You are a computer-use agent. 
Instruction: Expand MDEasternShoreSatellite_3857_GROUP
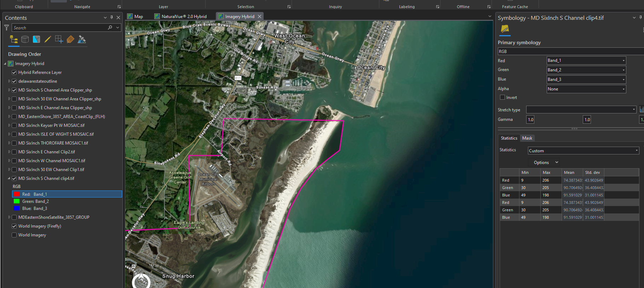[9, 217]
